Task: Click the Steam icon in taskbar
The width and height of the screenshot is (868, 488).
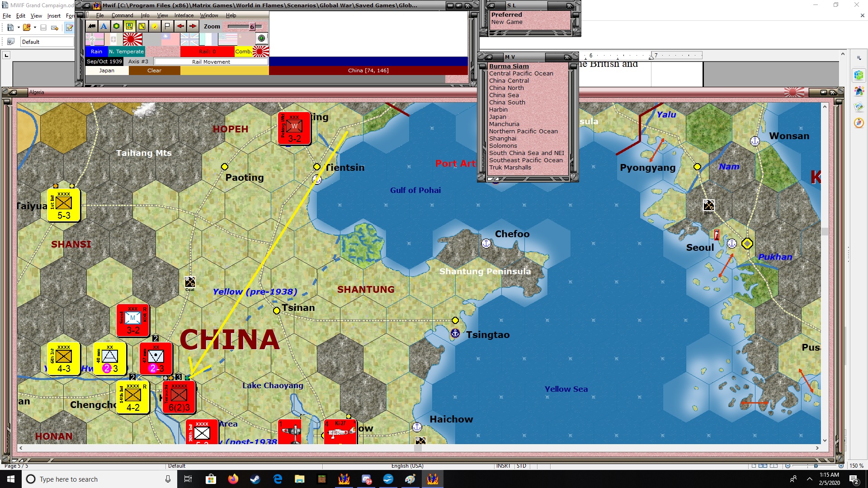Action: pos(255,479)
